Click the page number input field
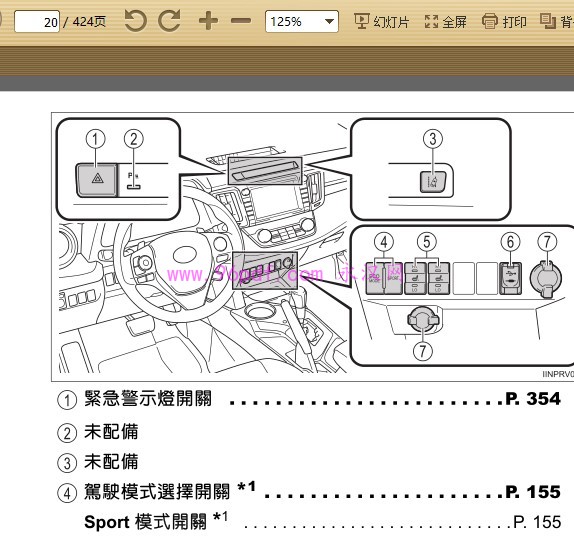The width and height of the screenshot is (574, 542). pos(37,22)
